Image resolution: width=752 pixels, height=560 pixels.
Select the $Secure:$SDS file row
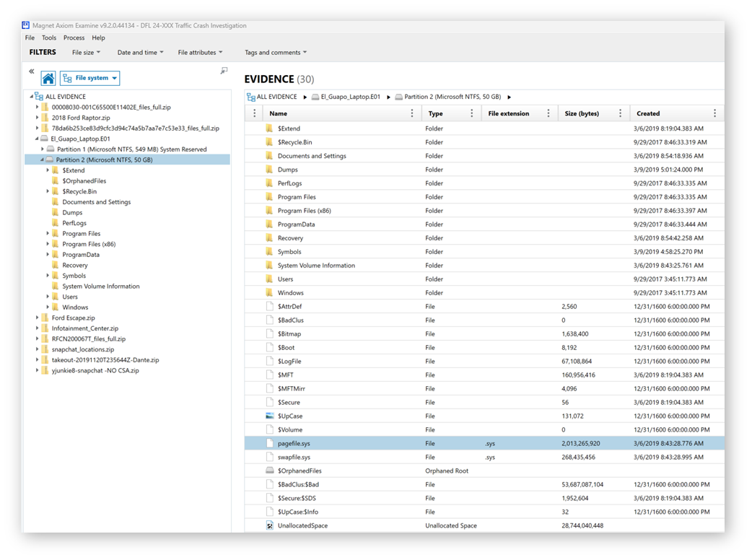(484, 498)
